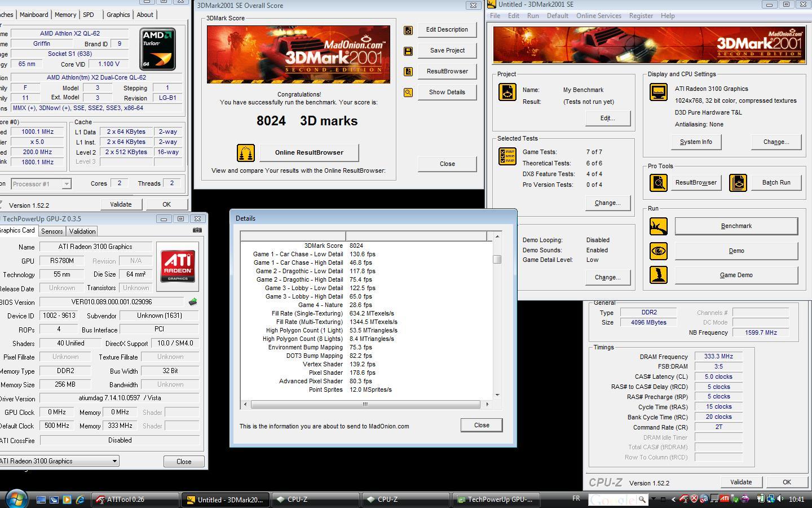Click the Show Desktop quick launch icon
812x508 pixels.
click(x=41, y=500)
